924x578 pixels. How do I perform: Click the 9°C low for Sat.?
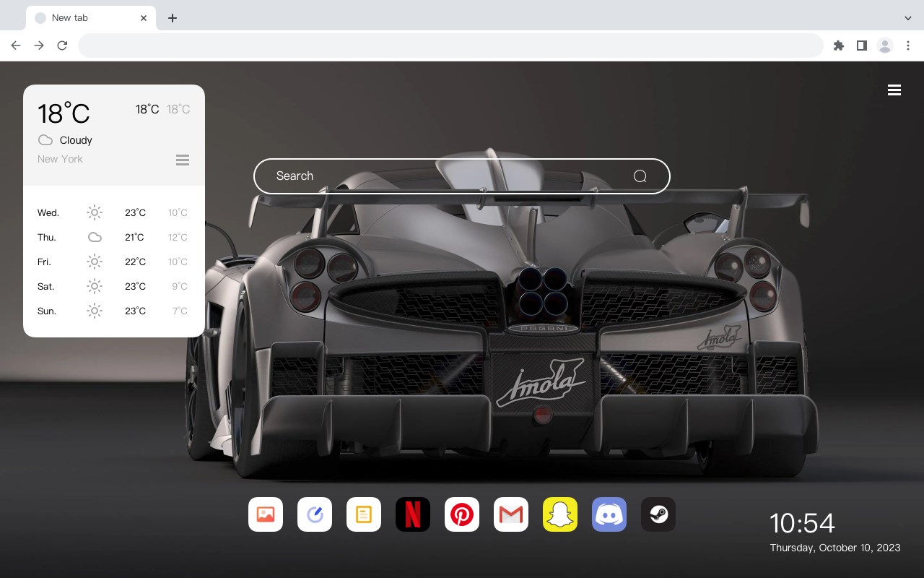(180, 287)
